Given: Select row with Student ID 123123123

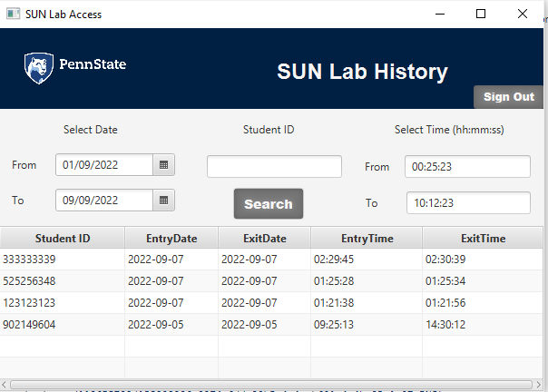Looking at the screenshot, I should coord(271,302).
